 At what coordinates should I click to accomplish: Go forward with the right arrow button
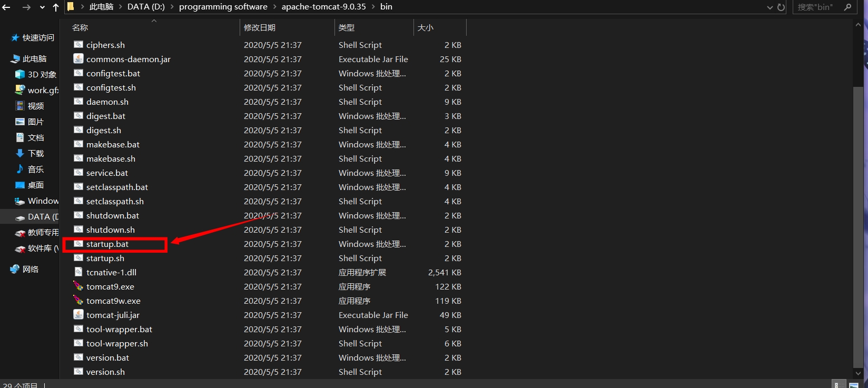coord(26,7)
